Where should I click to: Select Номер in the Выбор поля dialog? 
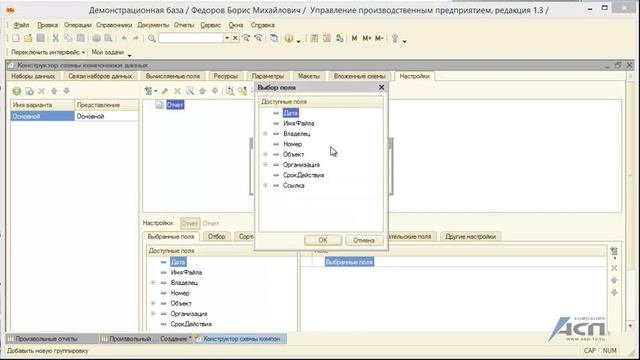coord(292,144)
